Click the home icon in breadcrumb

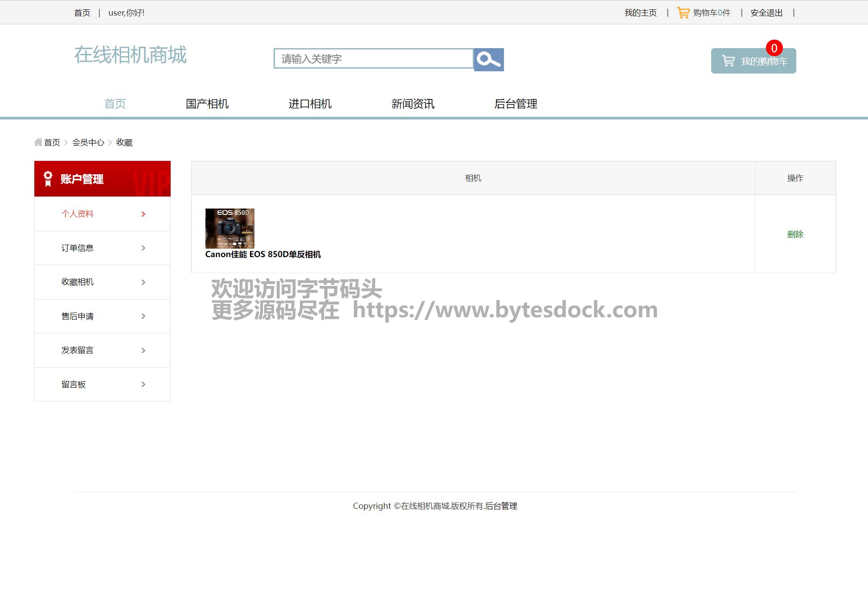38,142
